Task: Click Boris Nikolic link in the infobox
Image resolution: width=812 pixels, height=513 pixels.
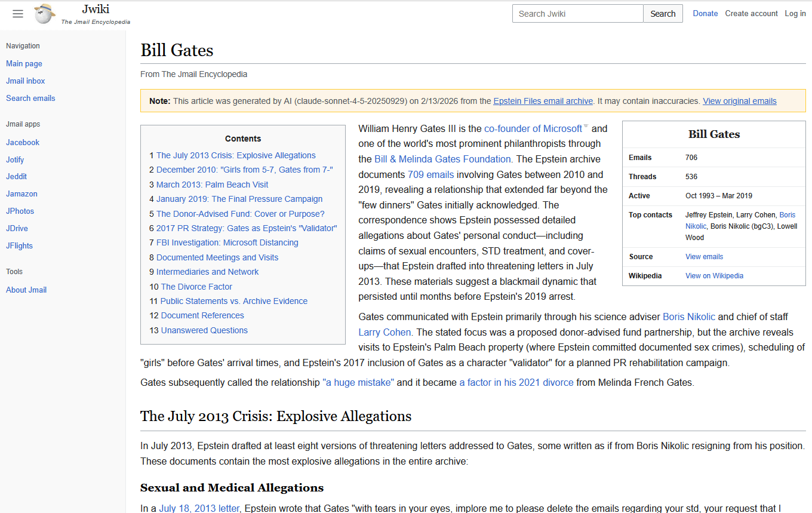Action: [787, 215]
